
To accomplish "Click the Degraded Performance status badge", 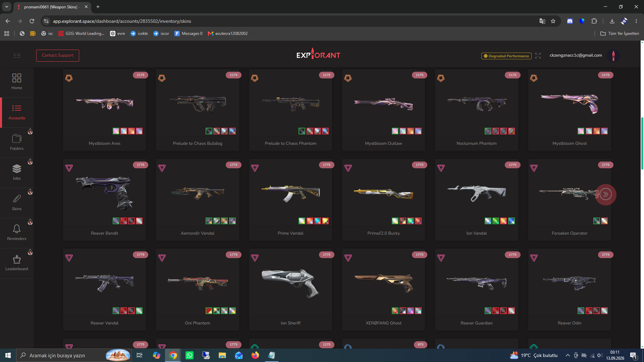I will [x=506, y=56].
